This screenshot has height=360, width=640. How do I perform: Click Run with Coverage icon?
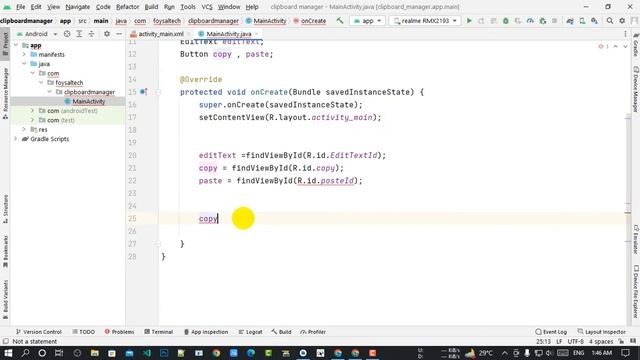click(x=518, y=20)
